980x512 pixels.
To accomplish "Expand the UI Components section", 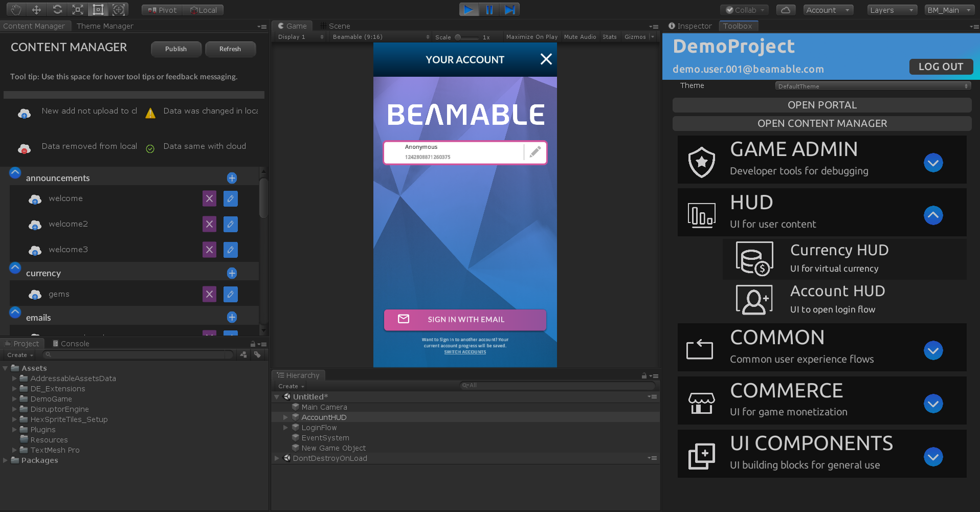I will point(933,457).
